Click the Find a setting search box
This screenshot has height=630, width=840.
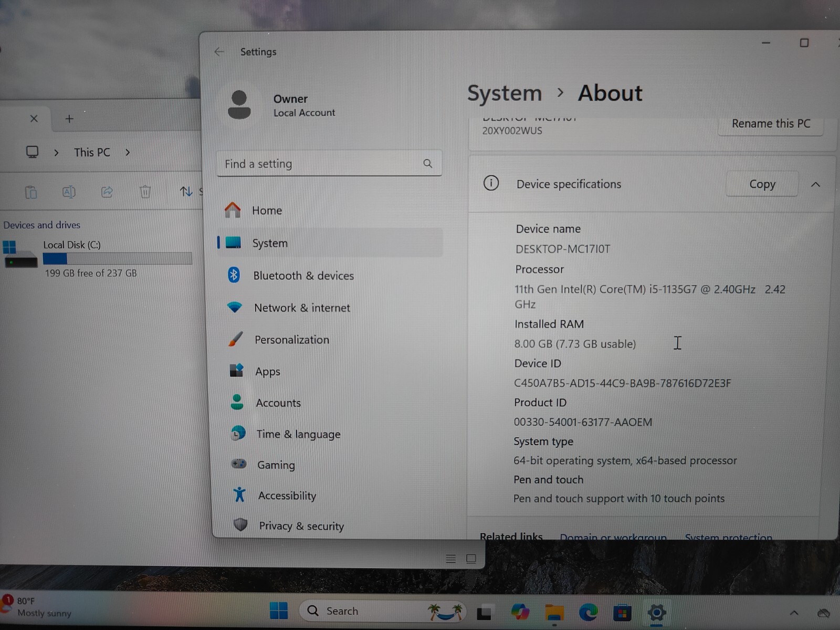(329, 164)
